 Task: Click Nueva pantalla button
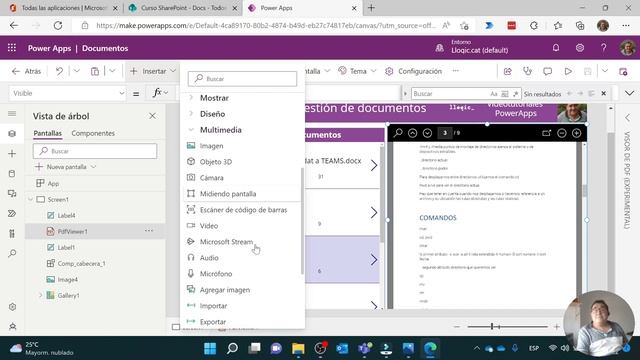click(66, 167)
